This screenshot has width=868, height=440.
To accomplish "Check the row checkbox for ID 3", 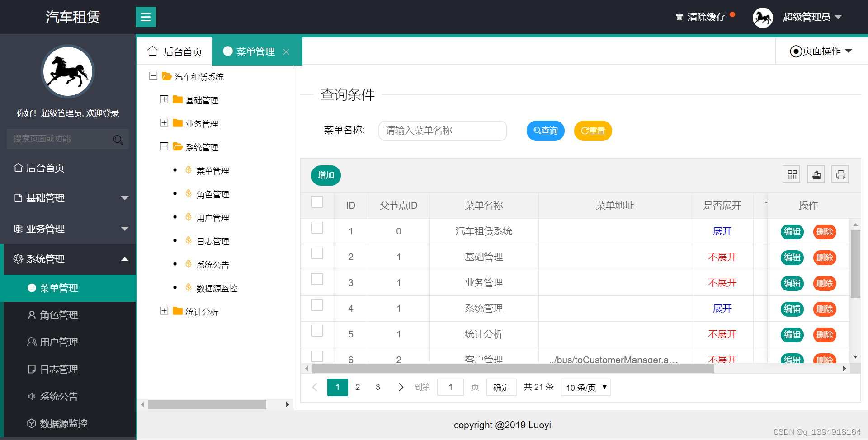I will 317,279.
